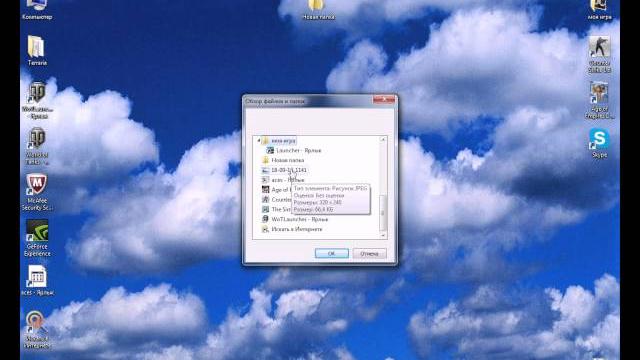The width and height of the screenshot is (640, 360).
Task: Collapse the моя игра folder in tree
Action: pyautogui.click(x=259, y=141)
